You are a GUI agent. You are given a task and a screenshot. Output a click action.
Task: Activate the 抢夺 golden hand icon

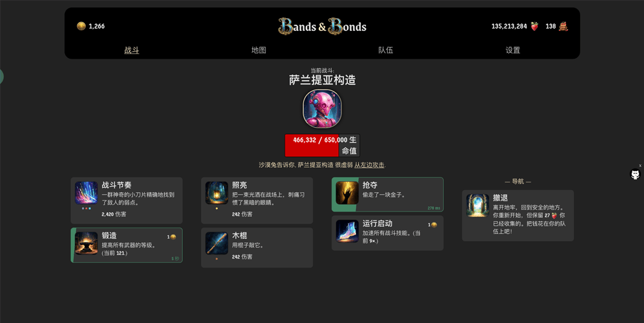[347, 193]
